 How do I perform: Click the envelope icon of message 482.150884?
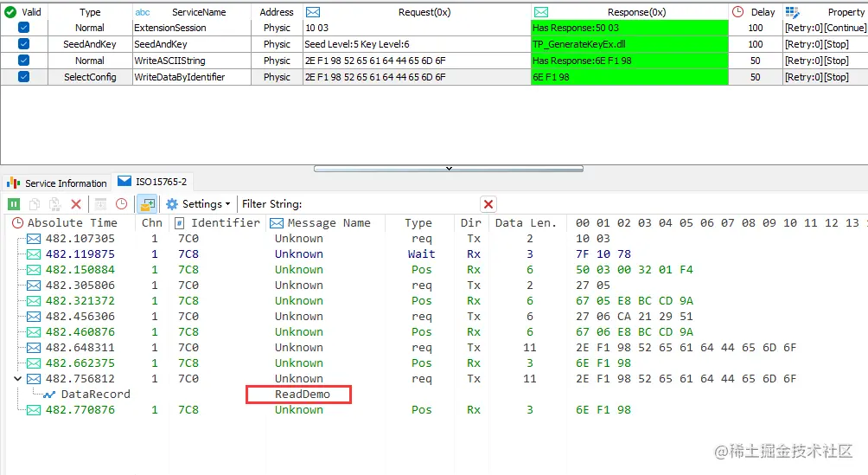tap(34, 270)
